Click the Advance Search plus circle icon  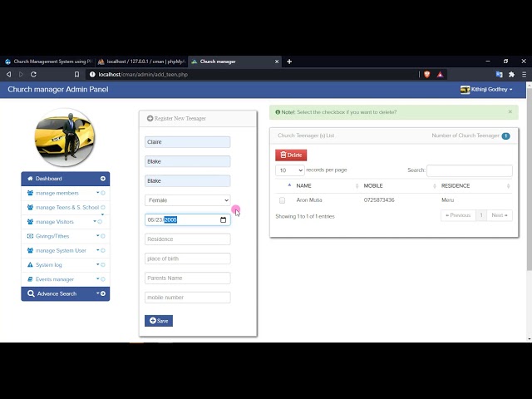click(x=103, y=293)
